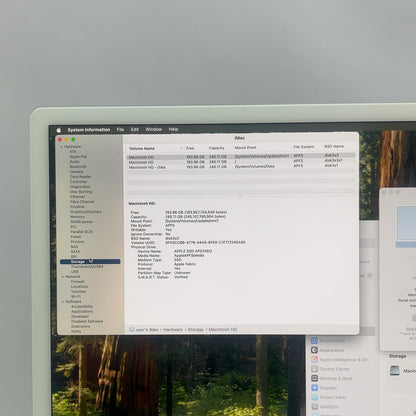Open Desktop & Dock settings icon
The image size is (416, 416).
(x=314, y=378)
